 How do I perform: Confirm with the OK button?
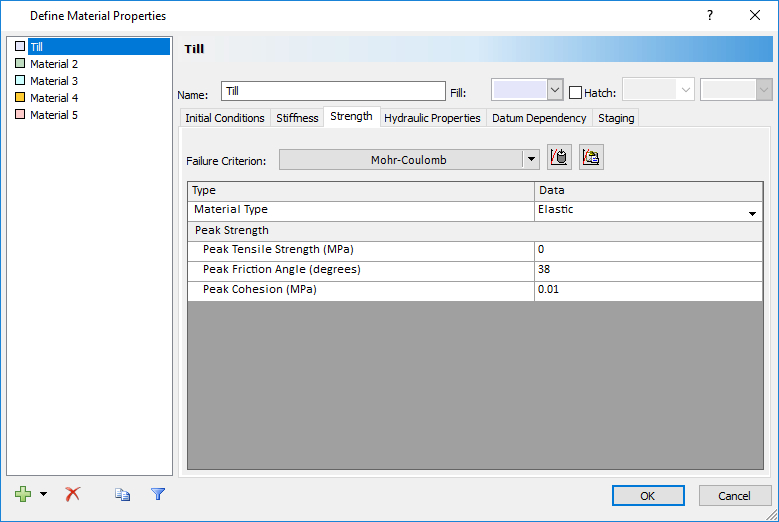648,496
